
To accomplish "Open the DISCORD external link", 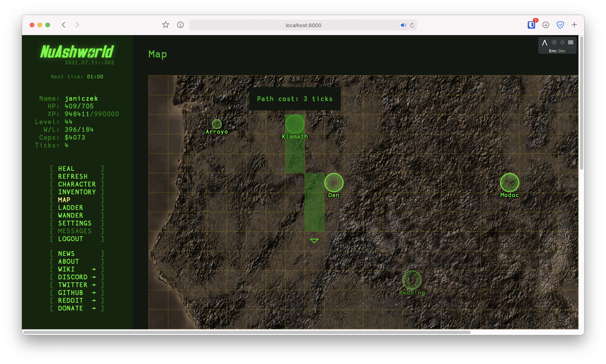I will tap(77, 277).
